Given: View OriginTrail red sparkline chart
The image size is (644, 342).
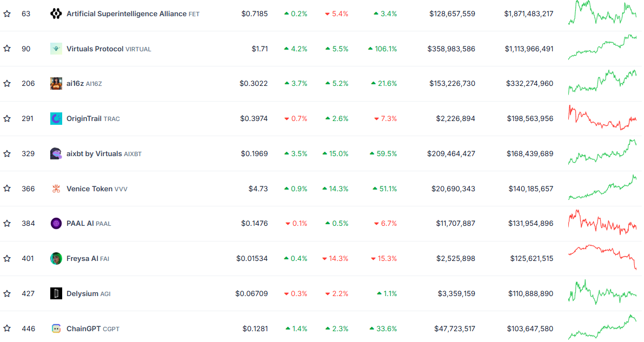Looking at the screenshot, I should pyautogui.click(x=602, y=118).
